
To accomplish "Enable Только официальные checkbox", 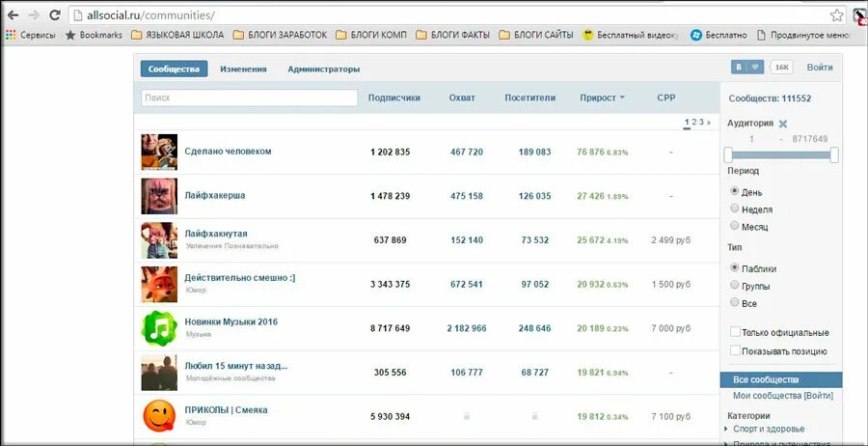I will pyautogui.click(x=735, y=332).
